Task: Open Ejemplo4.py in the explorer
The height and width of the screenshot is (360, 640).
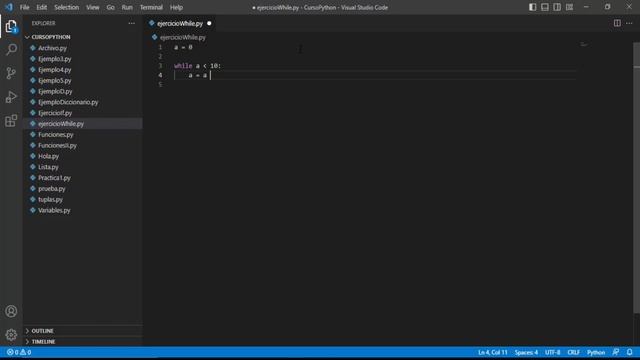Action: click(55, 70)
